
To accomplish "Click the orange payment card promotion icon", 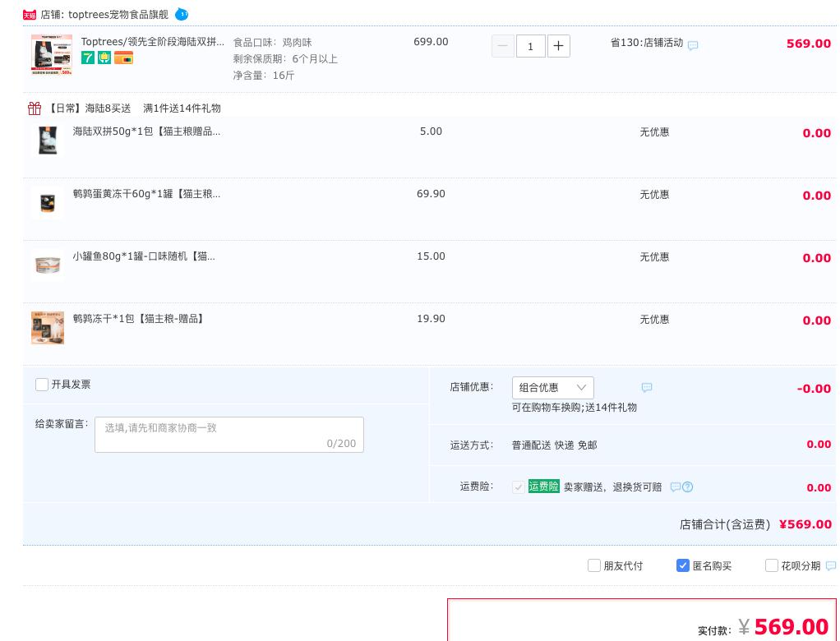I will click(123, 58).
